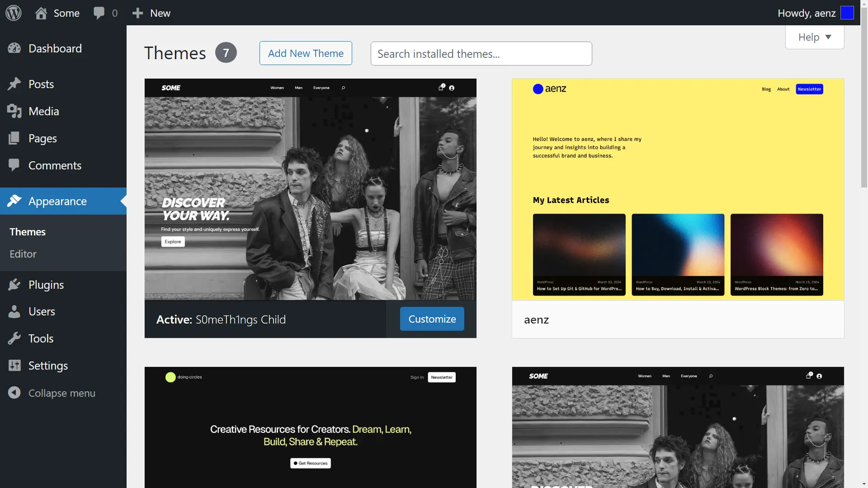This screenshot has height=488, width=868.
Task: Open the Appearance menu icon
Action: tap(16, 201)
